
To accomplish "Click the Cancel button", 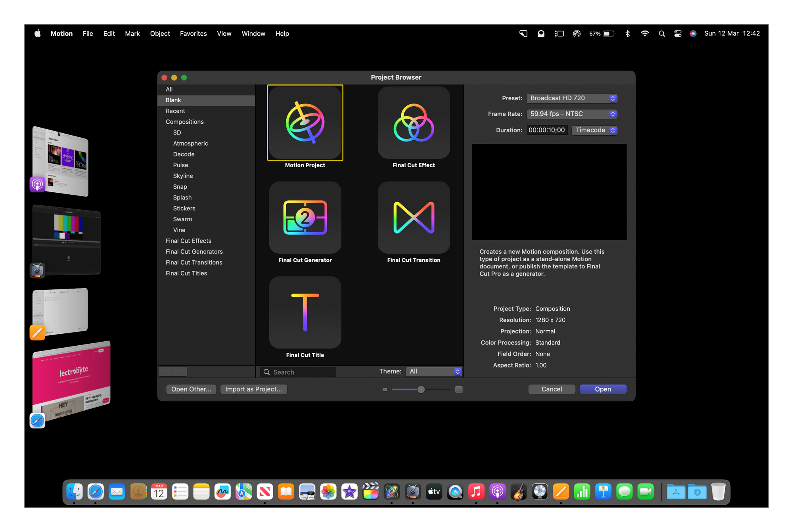I will coord(552,389).
